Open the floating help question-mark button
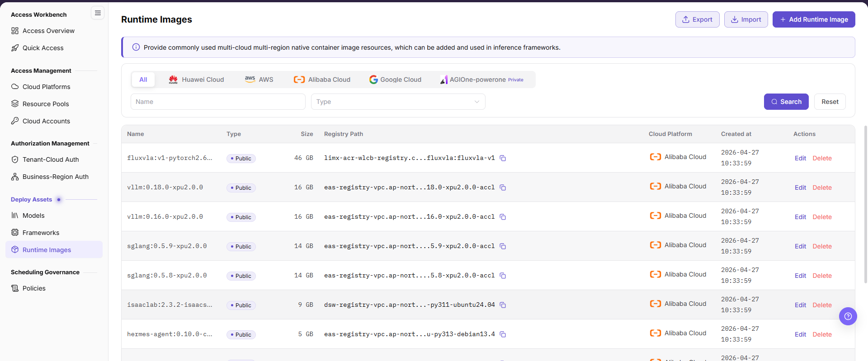Screen dimensions: 868x361 click(848, 316)
